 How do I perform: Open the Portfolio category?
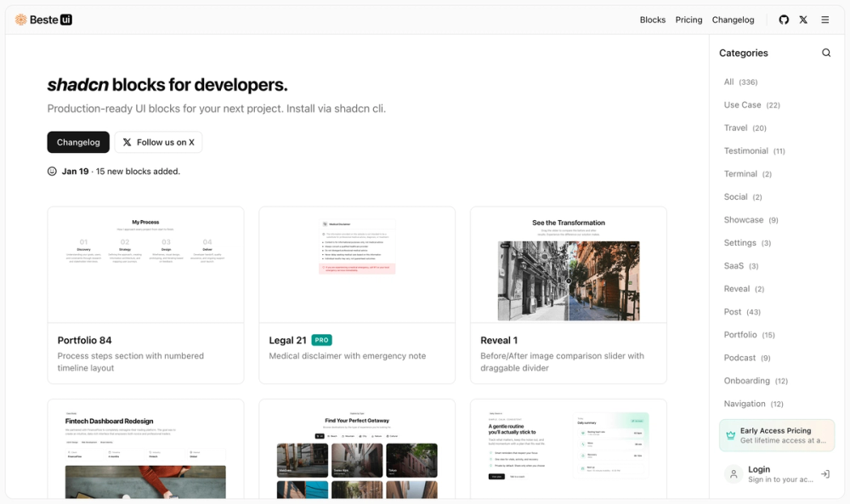738,334
